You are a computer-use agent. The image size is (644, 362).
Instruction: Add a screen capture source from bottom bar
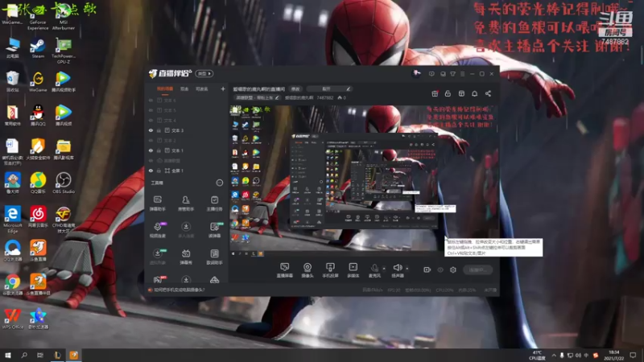click(285, 270)
